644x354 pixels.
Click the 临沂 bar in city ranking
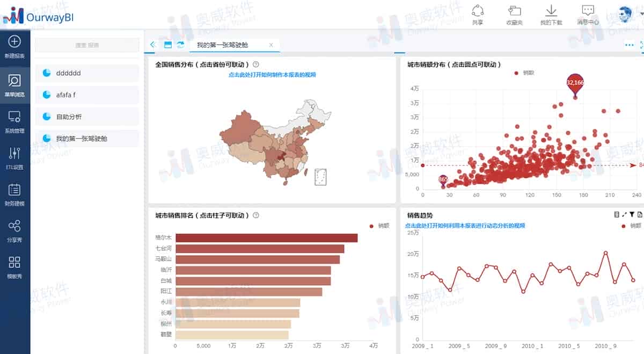[253, 270]
